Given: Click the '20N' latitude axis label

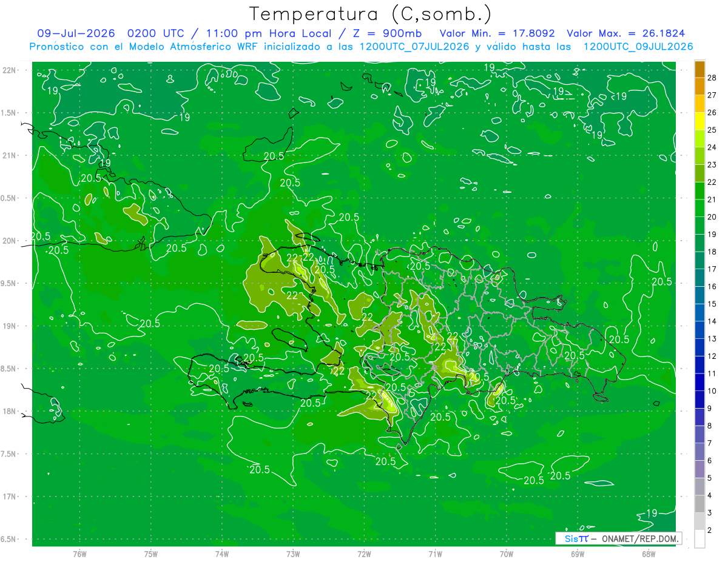Looking at the screenshot, I should pos(8,241).
